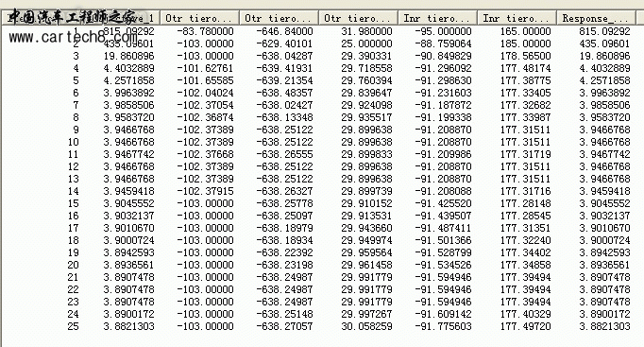Viewport: 644px width, 347px height.
Task: Click the value -91.208088
Action: click(443, 192)
